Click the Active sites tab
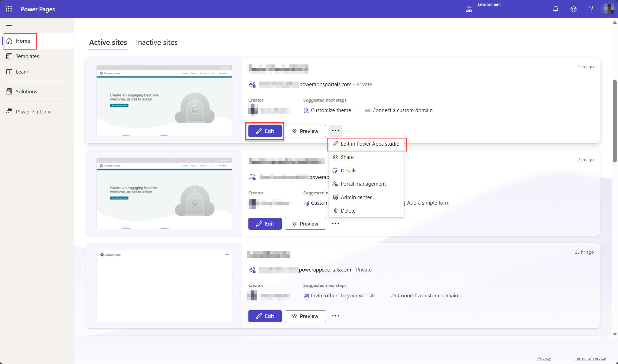618x364 pixels. (107, 42)
